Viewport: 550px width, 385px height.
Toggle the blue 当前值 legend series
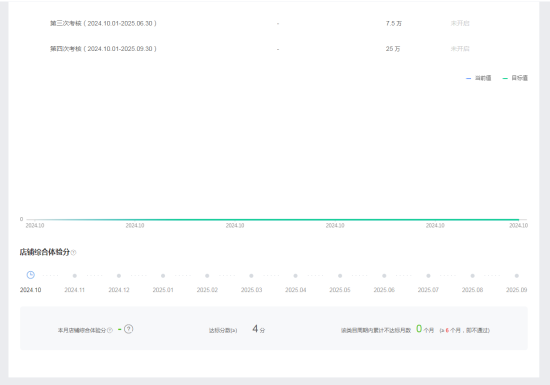pos(478,78)
